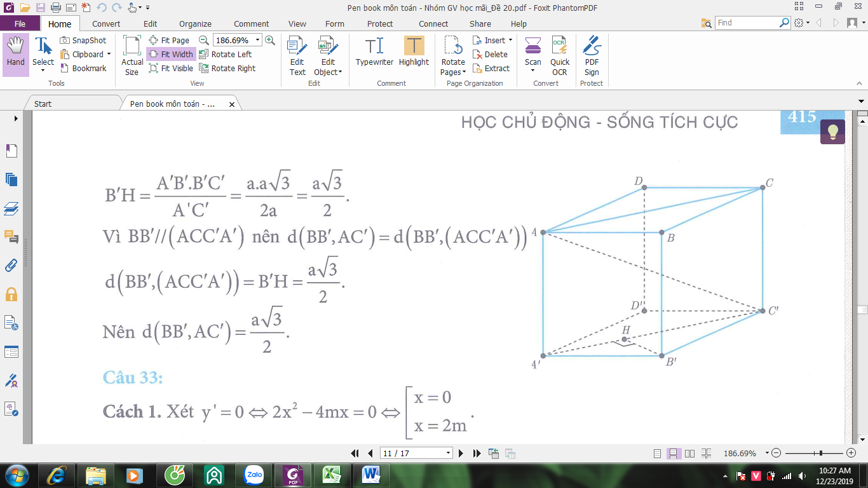Go to the next page
The height and width of the screenshot is (488, 868).
point(462,453)
